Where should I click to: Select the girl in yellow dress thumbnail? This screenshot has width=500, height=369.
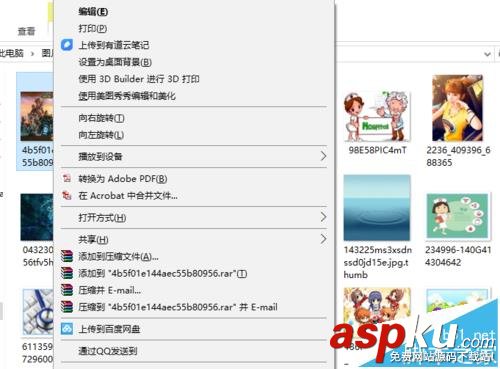click(457, 108)
